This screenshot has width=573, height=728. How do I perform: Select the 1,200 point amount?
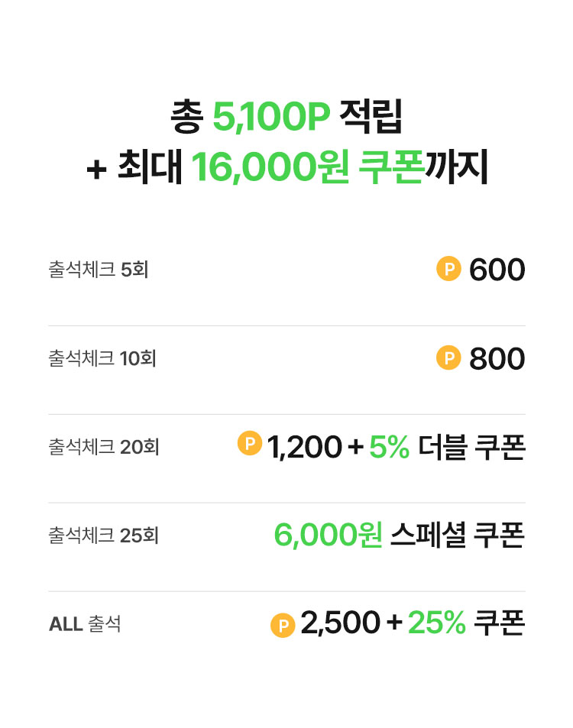[304, 447]
